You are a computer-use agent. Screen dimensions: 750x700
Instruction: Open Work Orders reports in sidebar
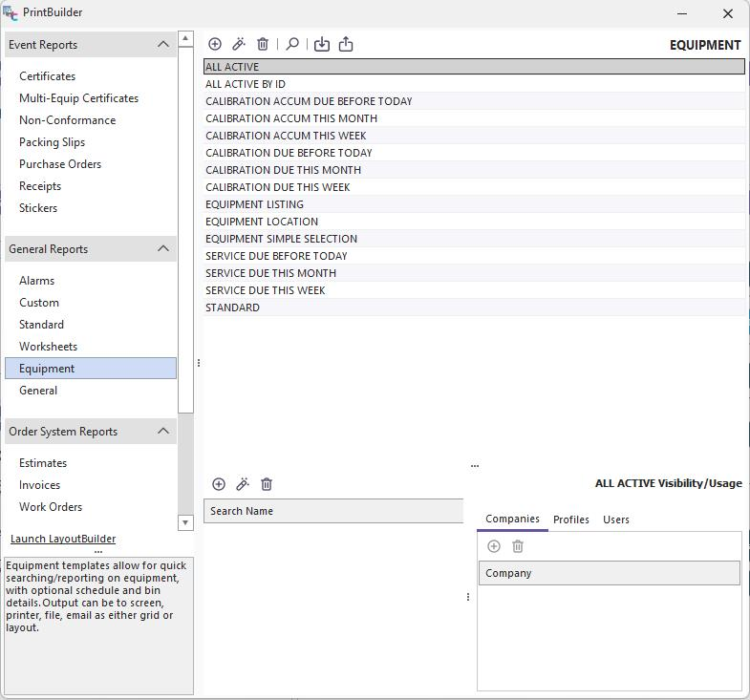point(51,507)
